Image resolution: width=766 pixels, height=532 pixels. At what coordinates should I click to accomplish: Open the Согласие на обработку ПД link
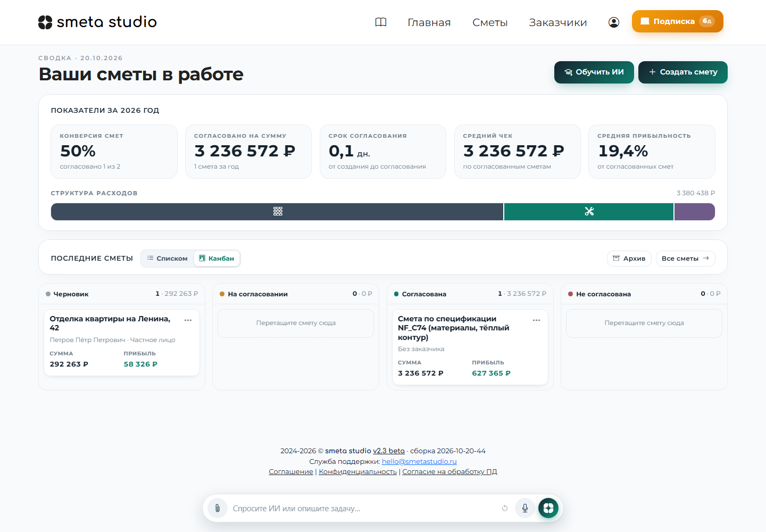449,472
